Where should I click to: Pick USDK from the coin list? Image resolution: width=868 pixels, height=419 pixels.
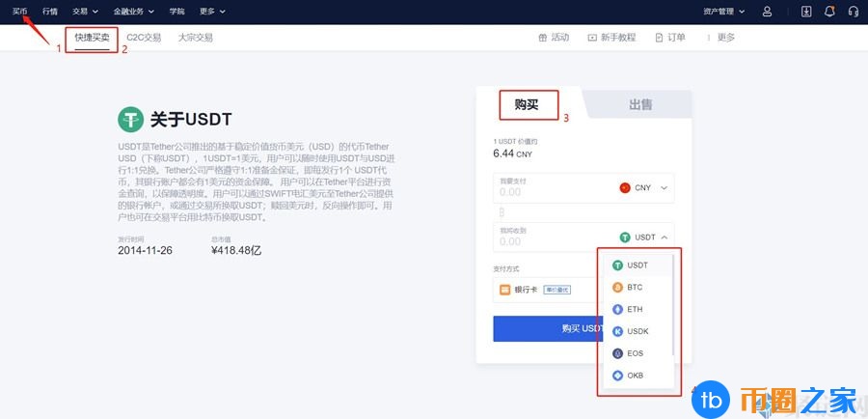click(637, 331)
